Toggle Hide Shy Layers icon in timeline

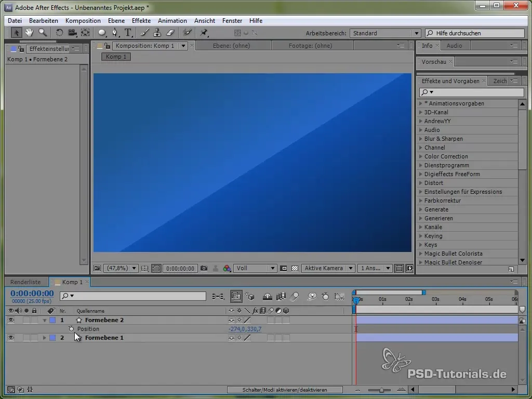pos(268,297)
